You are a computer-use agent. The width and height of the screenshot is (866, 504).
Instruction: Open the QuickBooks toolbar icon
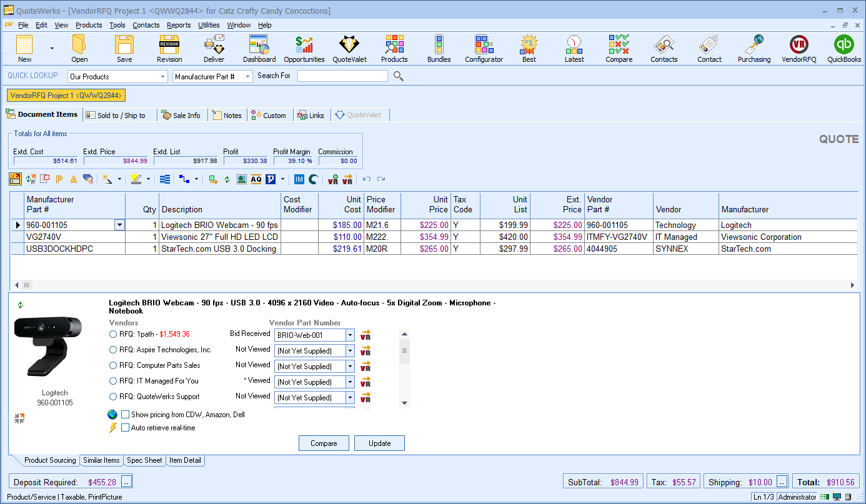pyautogui.click(x=844, y=48)
